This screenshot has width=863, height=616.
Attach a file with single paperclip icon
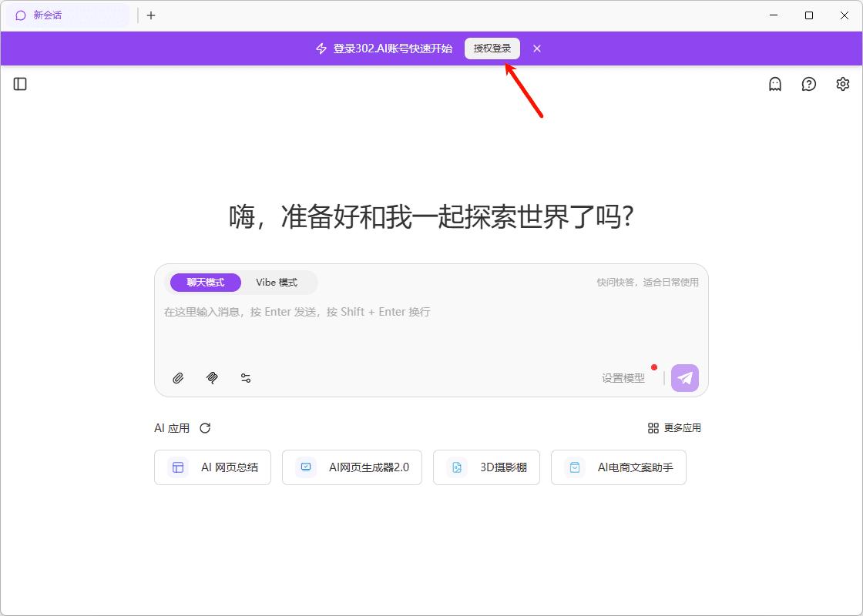click(178, 378)
